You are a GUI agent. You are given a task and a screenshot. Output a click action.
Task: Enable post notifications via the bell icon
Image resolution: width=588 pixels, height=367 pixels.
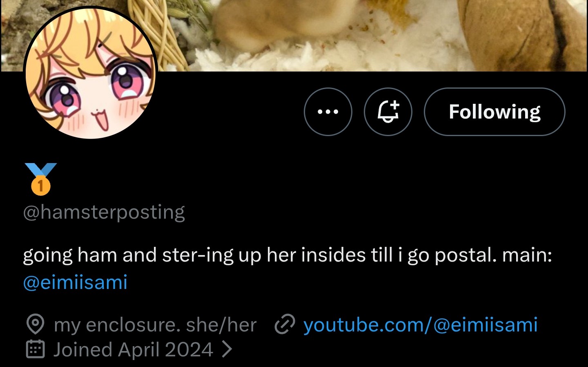(x=388, y=112)
